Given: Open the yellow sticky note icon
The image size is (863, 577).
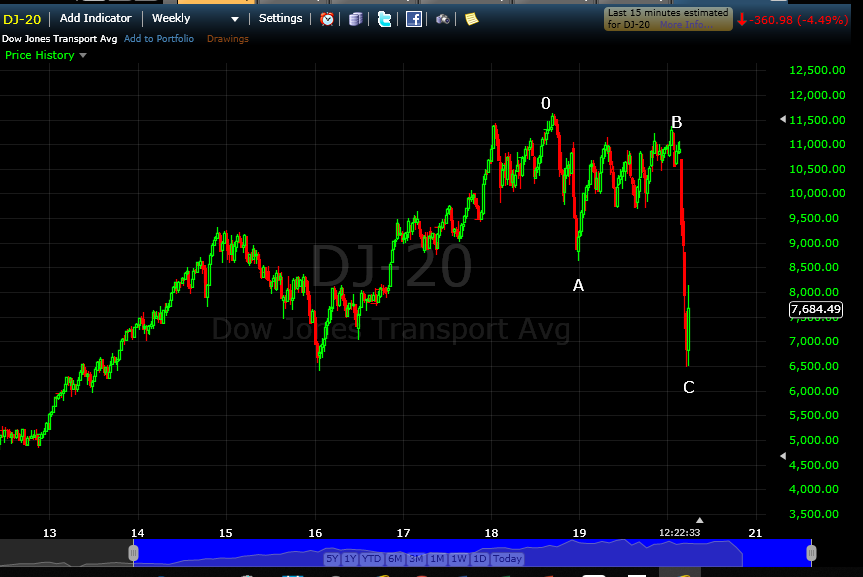Looking at the screenshot, I should coord(472,19).
